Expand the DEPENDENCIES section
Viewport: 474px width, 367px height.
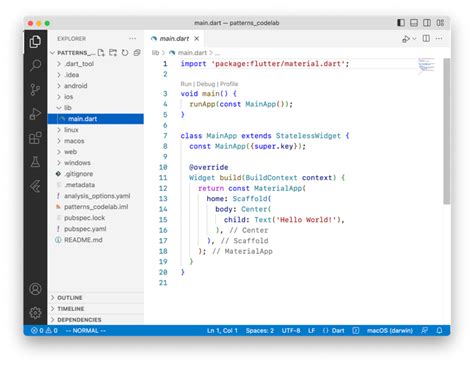[x=96, y=320]
